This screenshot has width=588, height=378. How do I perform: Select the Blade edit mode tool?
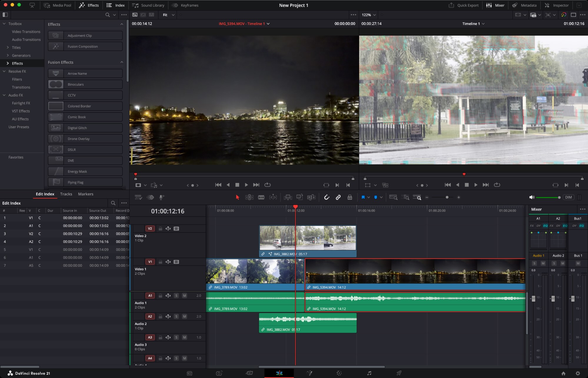261,197
